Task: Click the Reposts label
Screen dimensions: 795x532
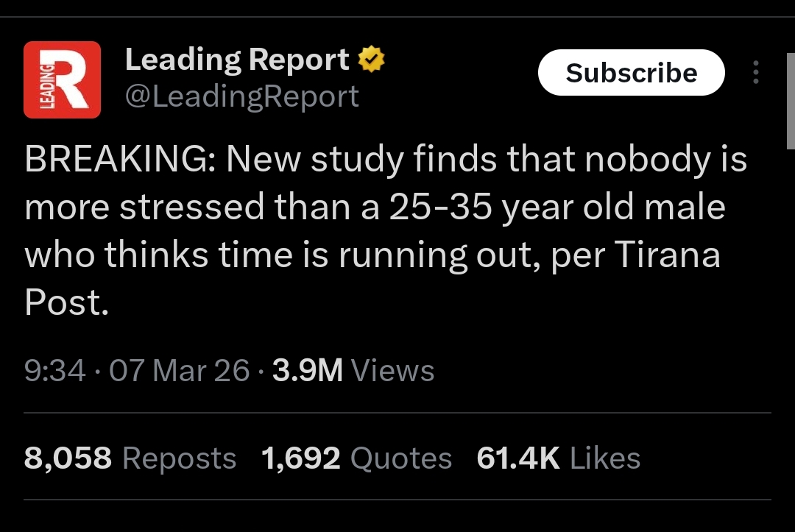Action: tap(179, 458)
